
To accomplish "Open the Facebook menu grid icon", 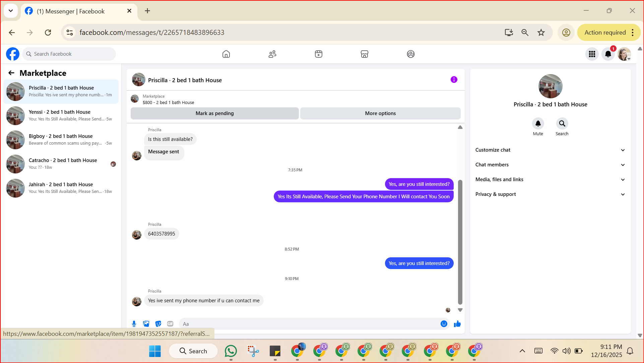I will pyautogui.click(x=592, y=54).
